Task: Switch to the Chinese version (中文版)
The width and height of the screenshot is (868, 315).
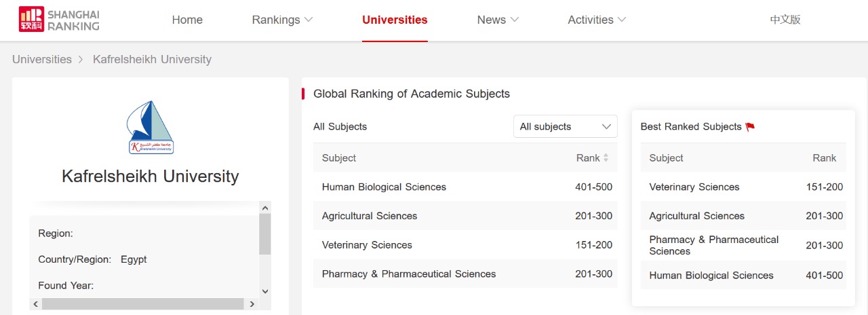Action: coord(785,20)
